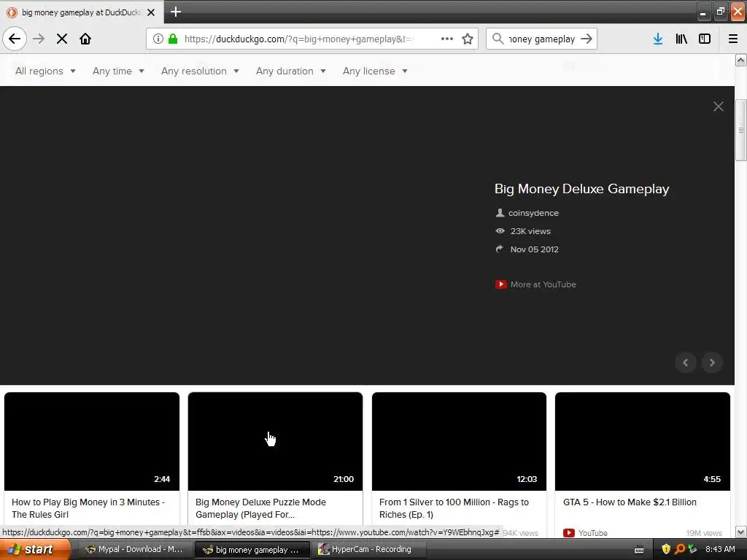This screenshot has height=560, width=747.
Task: Submit search with the arrow in search box
Action: pos(587,39)
